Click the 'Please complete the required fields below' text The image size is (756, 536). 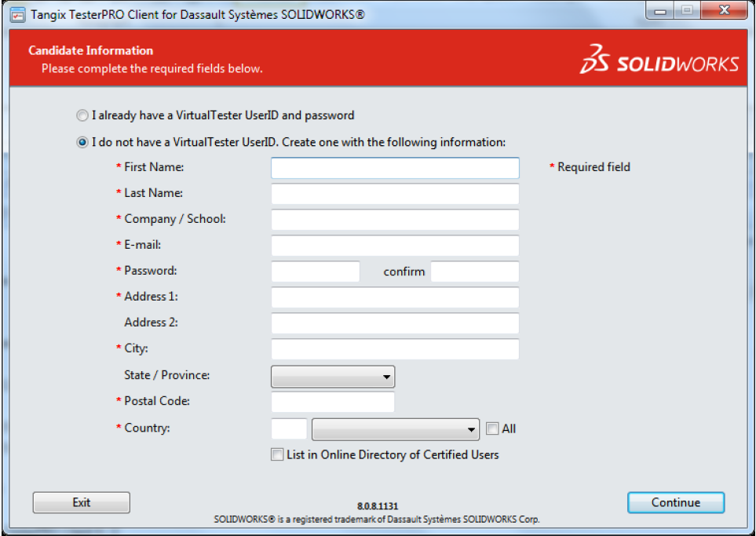click(152, 68)
